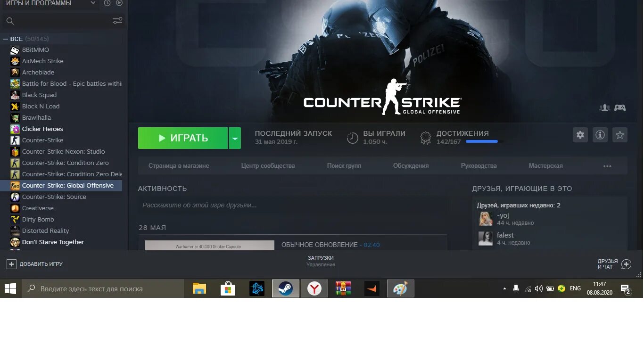644x362 pixels.
Task: Open WinRAR taskbar icon
Action: pyautogui.click(x=344, y=288)
